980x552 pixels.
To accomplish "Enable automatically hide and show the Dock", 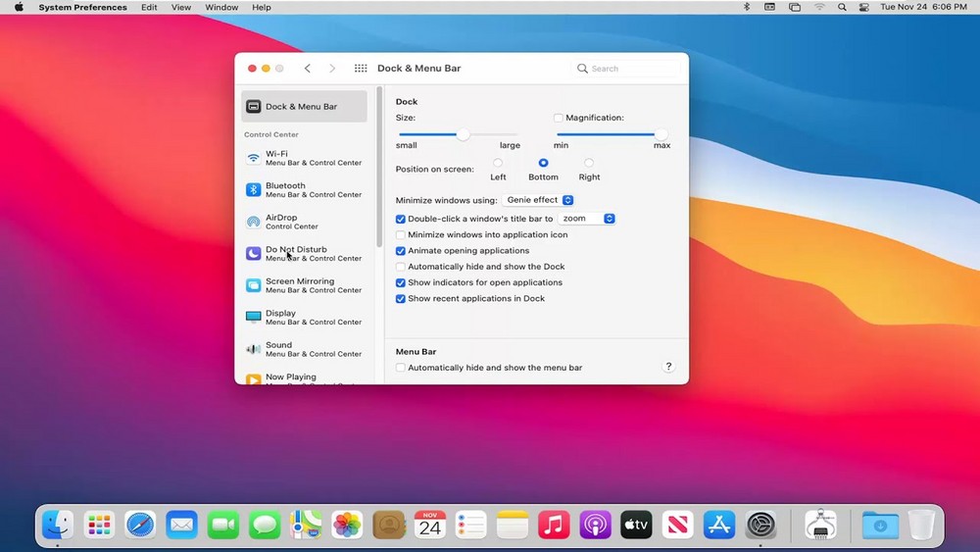I will [401, 267].
